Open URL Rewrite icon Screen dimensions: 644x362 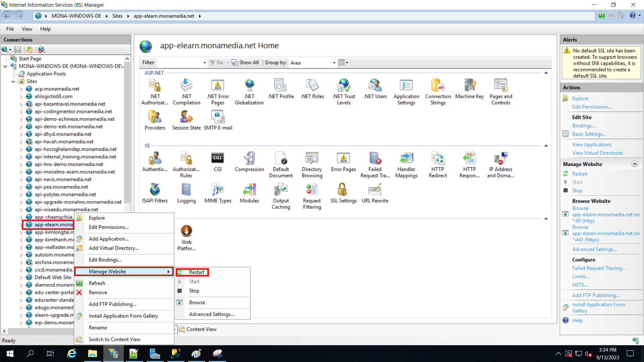(375, 193)
